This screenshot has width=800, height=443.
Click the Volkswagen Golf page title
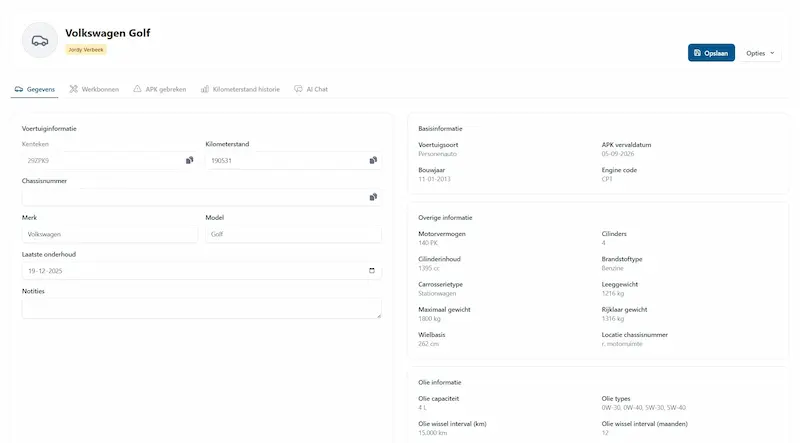point(108,33)
